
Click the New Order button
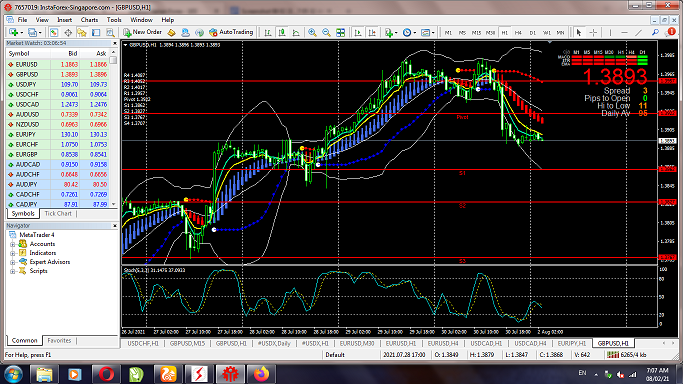pyautogui.click(x=142, y=32)
